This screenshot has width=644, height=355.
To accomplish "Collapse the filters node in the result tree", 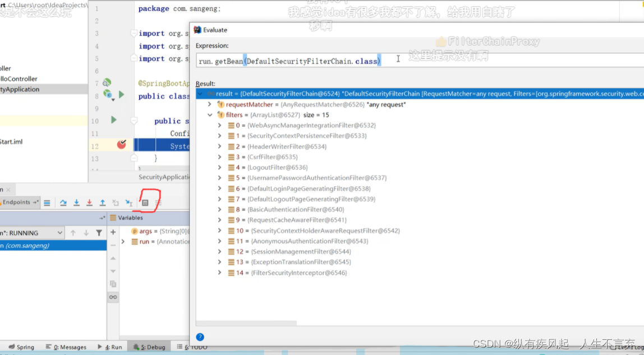I will pyautogui.click(x=210, y=114).
